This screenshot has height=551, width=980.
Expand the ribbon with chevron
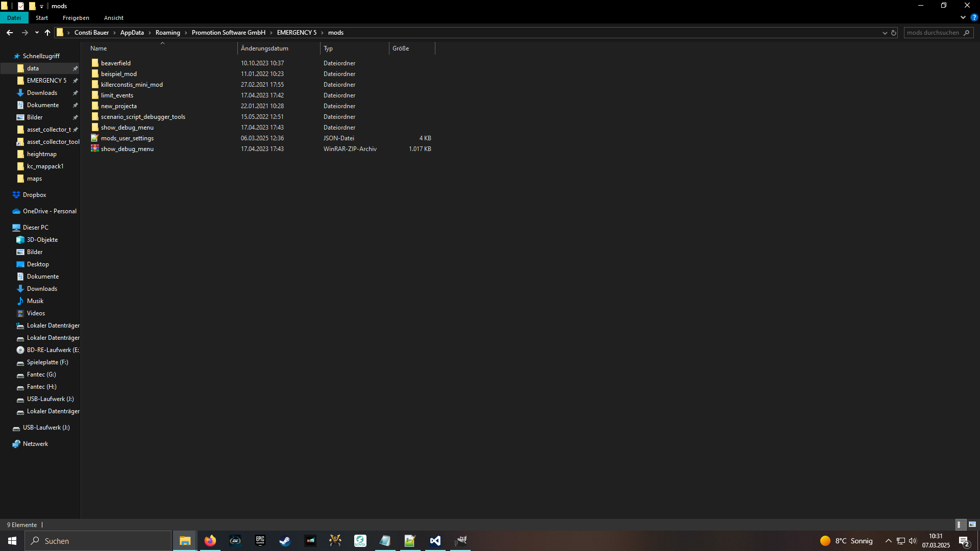click(x=963, y=17)
